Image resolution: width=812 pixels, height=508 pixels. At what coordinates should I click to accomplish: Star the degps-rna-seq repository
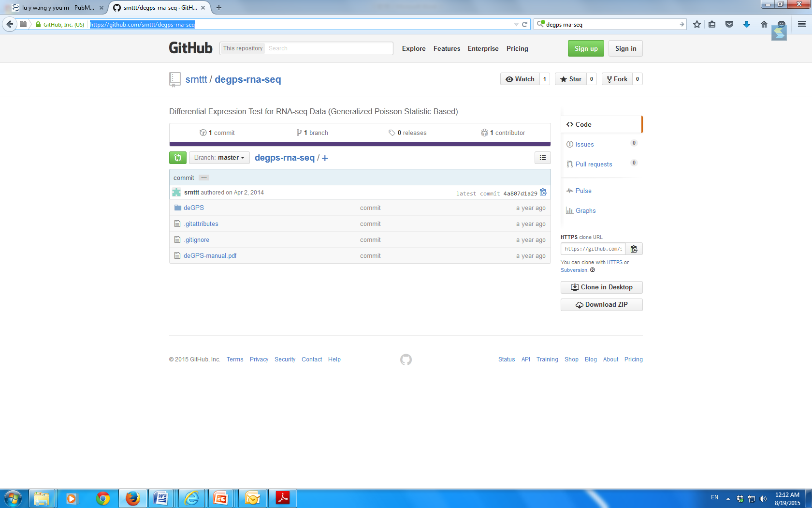pos(571,79)
